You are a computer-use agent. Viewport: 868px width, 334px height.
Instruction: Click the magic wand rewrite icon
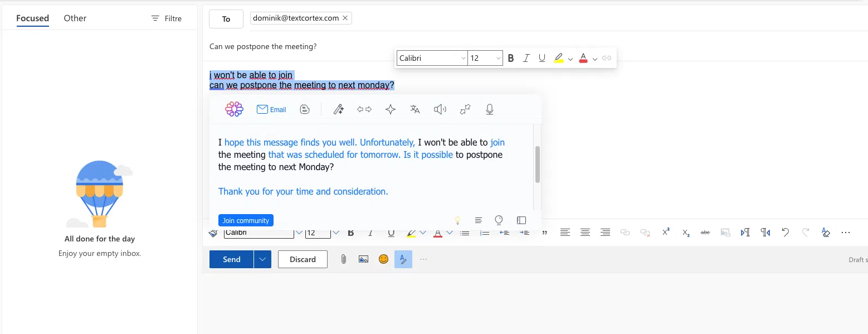(338, 109)
